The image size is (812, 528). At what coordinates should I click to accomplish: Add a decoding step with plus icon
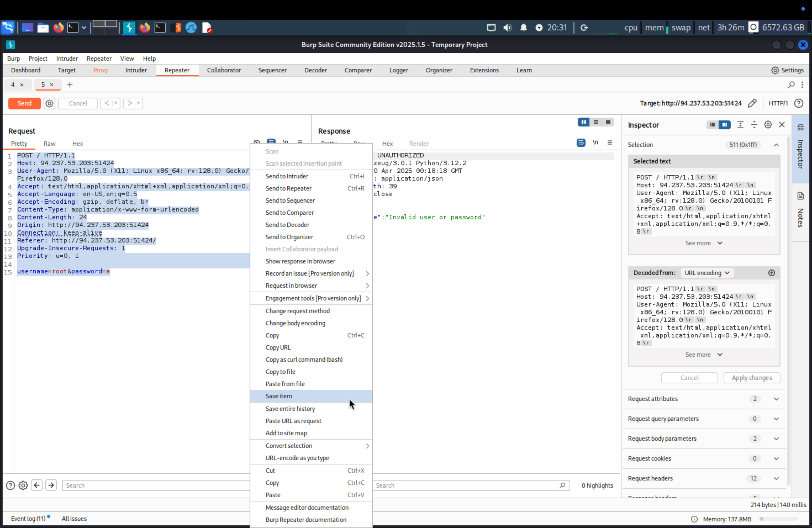click(771, 273)
